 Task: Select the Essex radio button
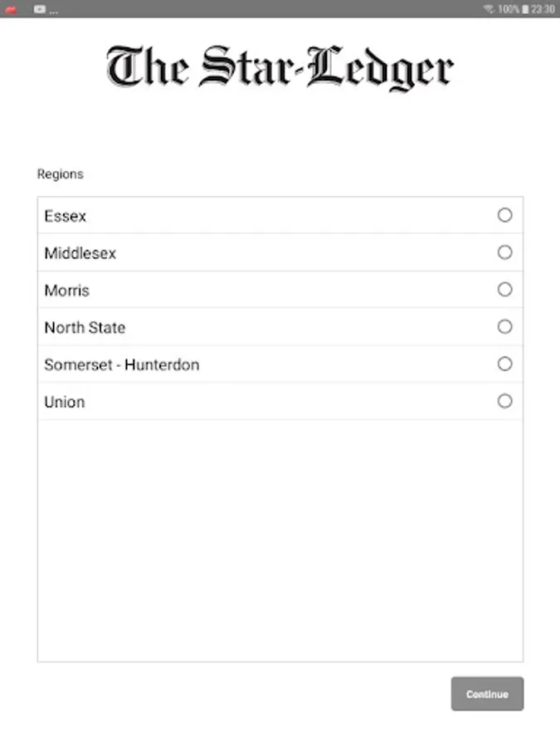tap(504, 215)
